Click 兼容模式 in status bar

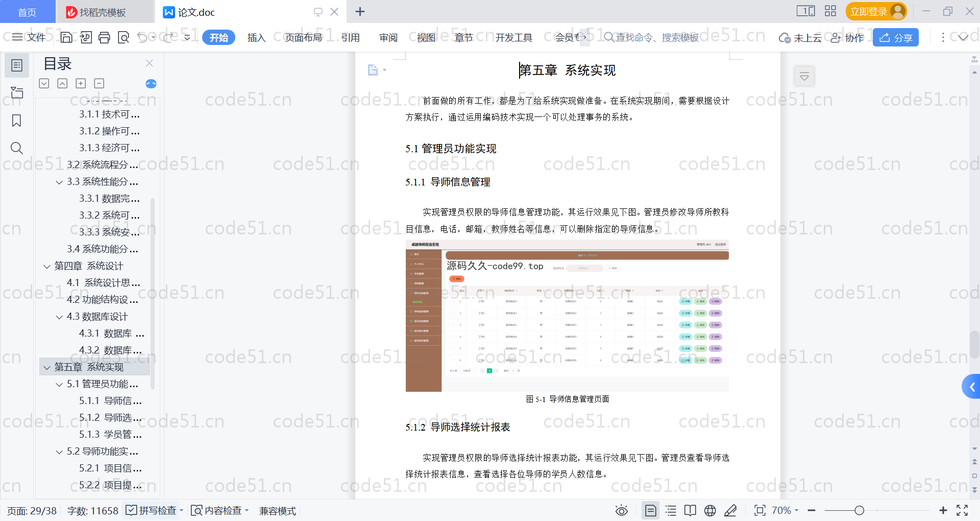278,511
